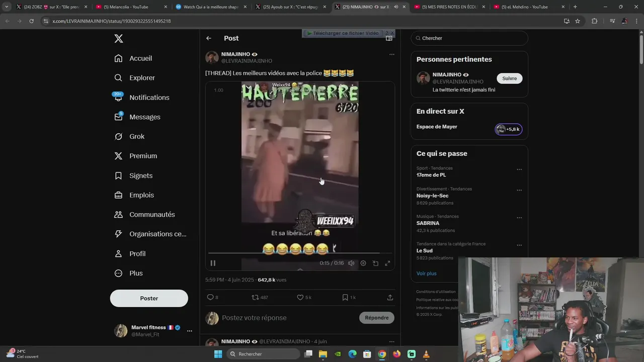Open Communautés in sidebar
Screen dimensions: 644x362
pos(144,215)
